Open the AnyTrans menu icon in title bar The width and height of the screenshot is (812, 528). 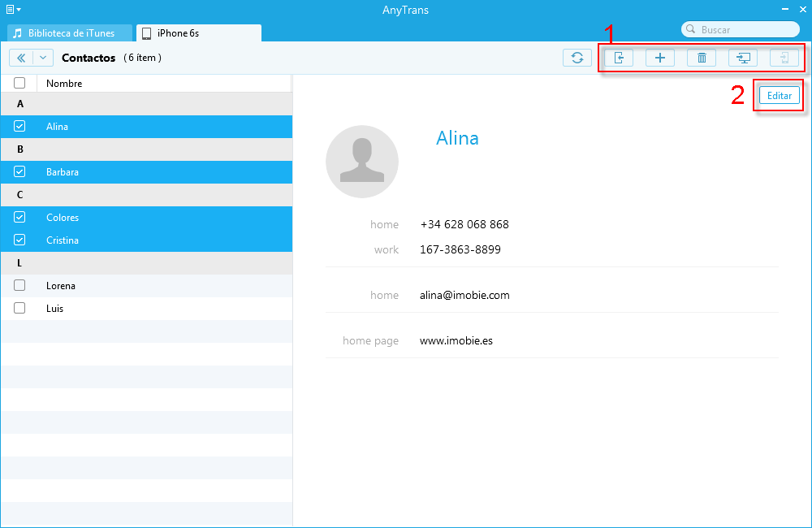click(x=13, y=9)
